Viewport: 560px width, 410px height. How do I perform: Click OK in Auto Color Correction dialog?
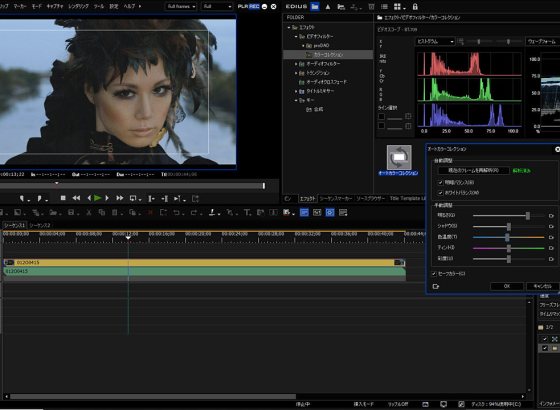507,286
